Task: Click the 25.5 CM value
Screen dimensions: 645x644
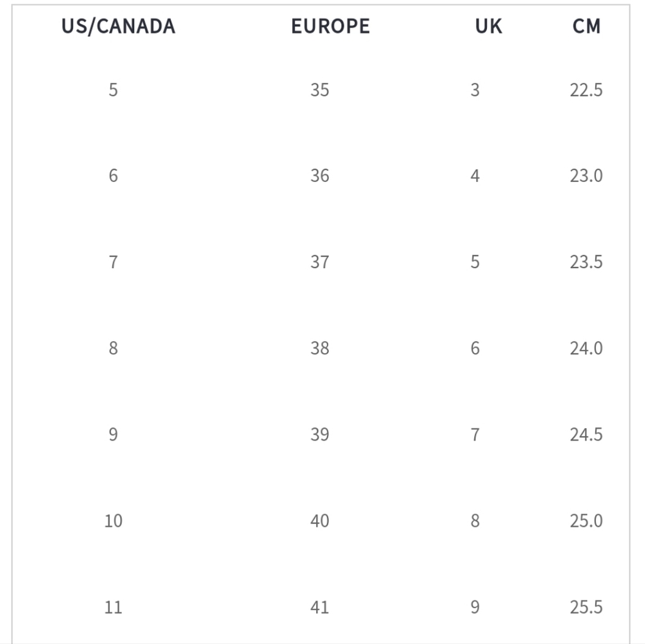Action: tap(586, 607)
